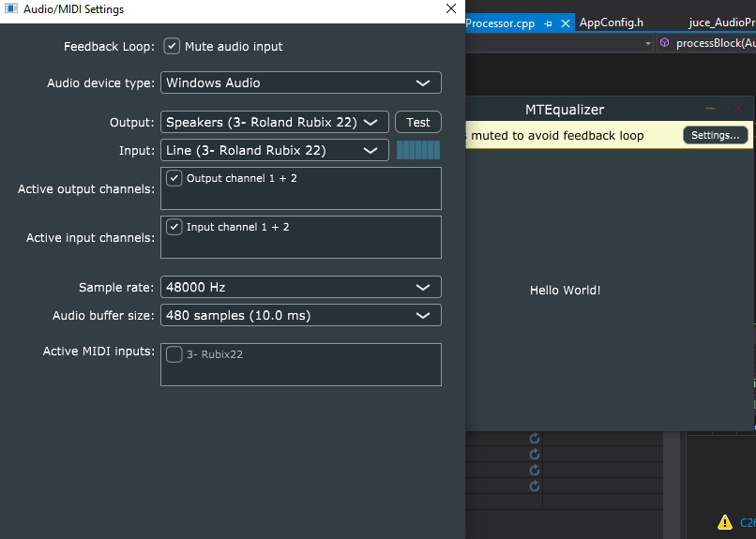Minimize the MTEqualizer window

710,109
